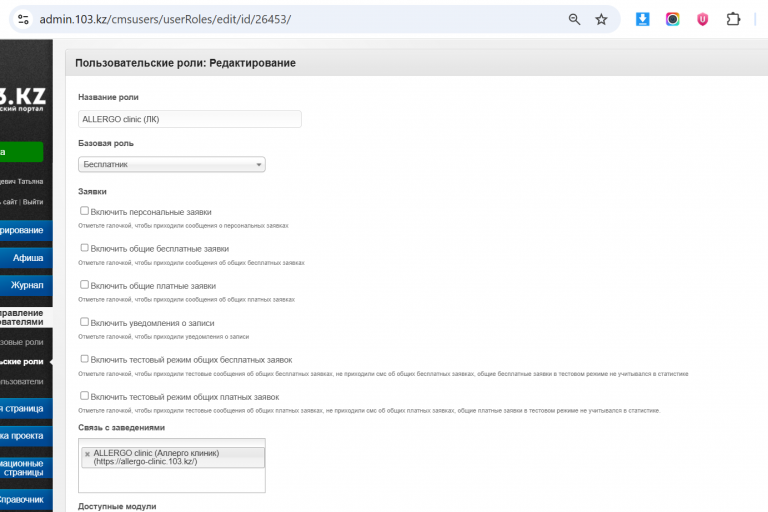Click the Название роли input field

pyautogui.click(x=190, y=119)
